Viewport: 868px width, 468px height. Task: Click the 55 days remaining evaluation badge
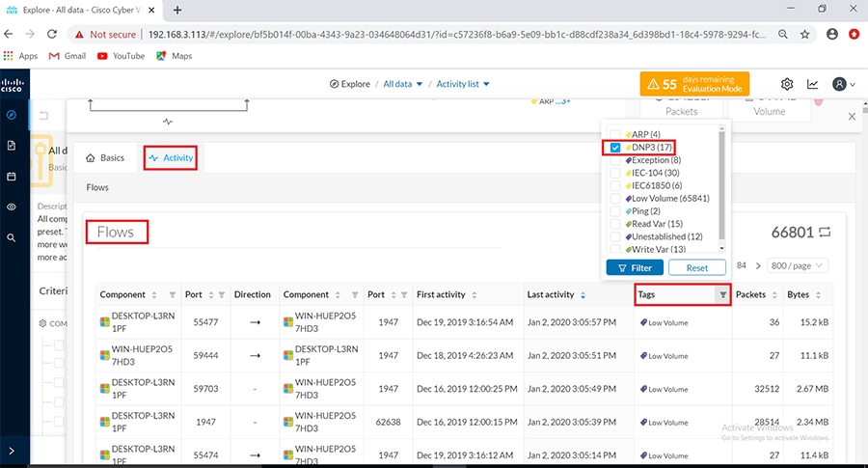click(x=694, y=84)
